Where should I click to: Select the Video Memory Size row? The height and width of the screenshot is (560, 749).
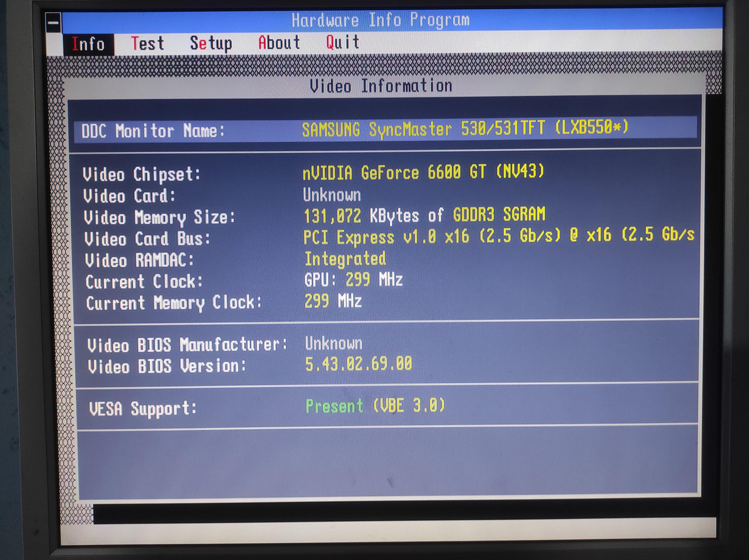(159, 217)
